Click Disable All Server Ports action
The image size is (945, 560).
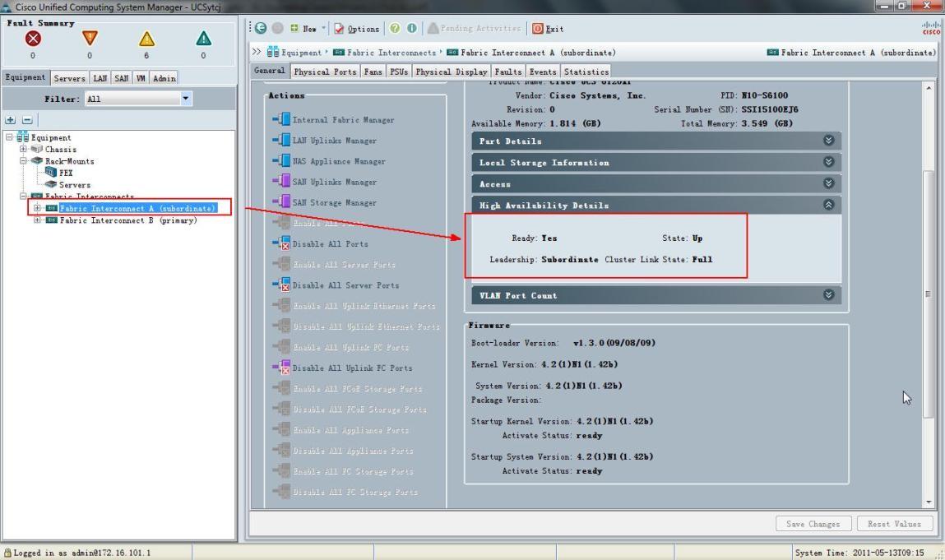[x=336, y=285]
